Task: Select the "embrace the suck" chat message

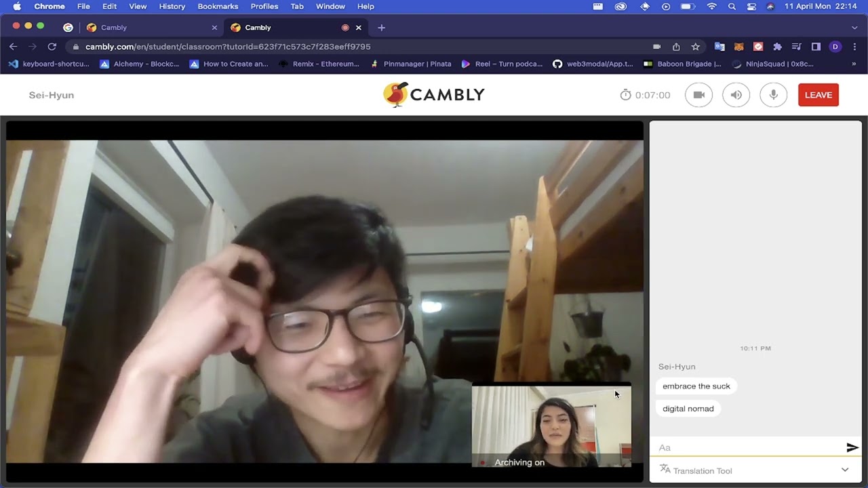Action: pos(696,386)
